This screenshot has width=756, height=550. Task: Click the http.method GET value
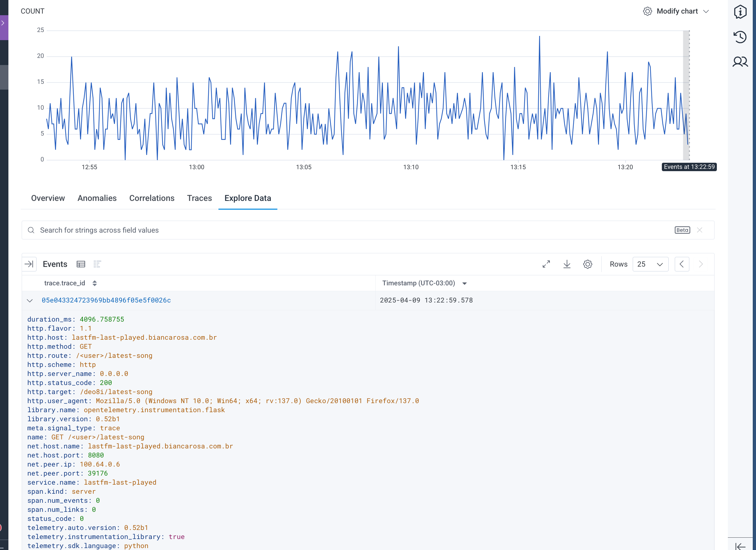tap(86, 346)
